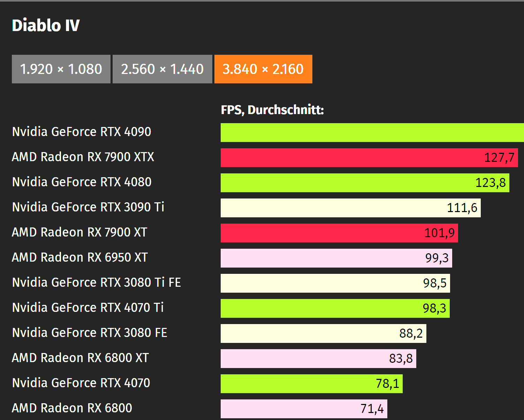This screenshot has height=420, width=524.
Task: Click the Nvidia GeForce RTX 4080 label
Action: tap(82, 182)
